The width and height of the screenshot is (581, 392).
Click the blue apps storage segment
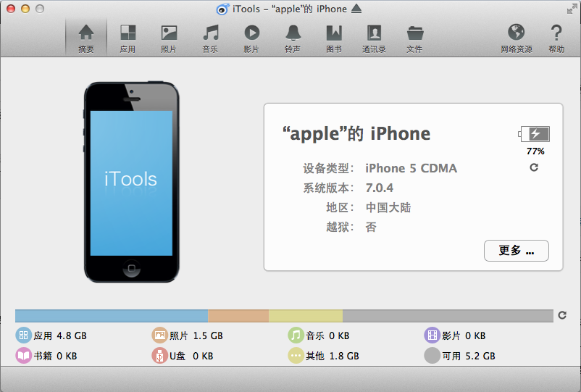(112, 316)
